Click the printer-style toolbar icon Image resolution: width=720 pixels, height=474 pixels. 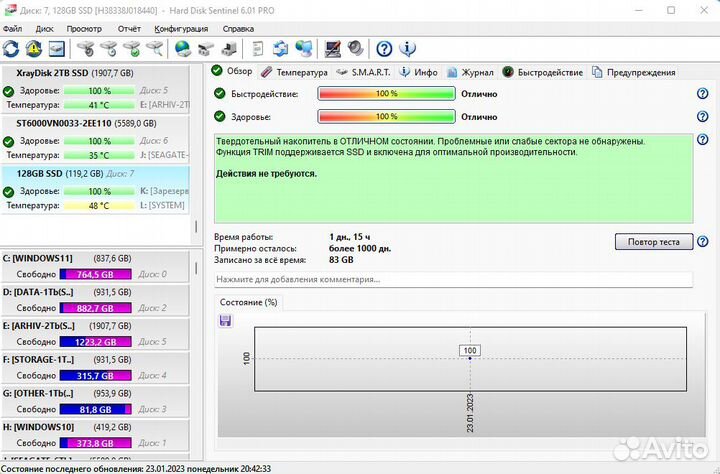(229, 48)
